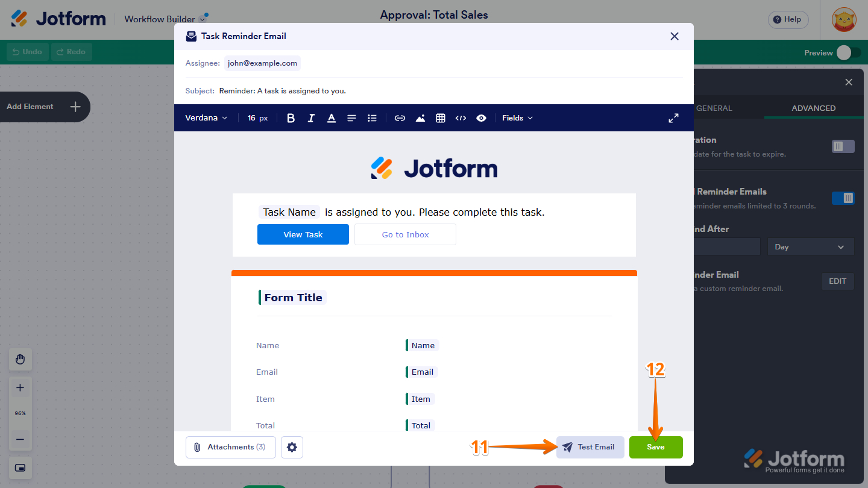This screenshot has width=868, height=488.
Task: Click Go to Inbox button
Action: point(405,234)
